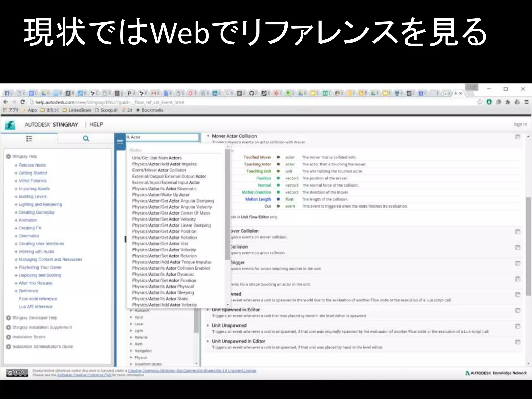Open copy-link icon for Mover Actor Collision
Viewport: 532px width, 399px height.
coord(518,137)
